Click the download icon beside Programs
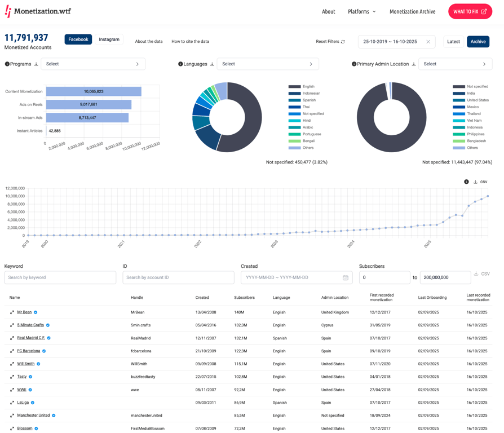This screenshot has width=504, height=433. pyautogui.click(x=36, y=64)
